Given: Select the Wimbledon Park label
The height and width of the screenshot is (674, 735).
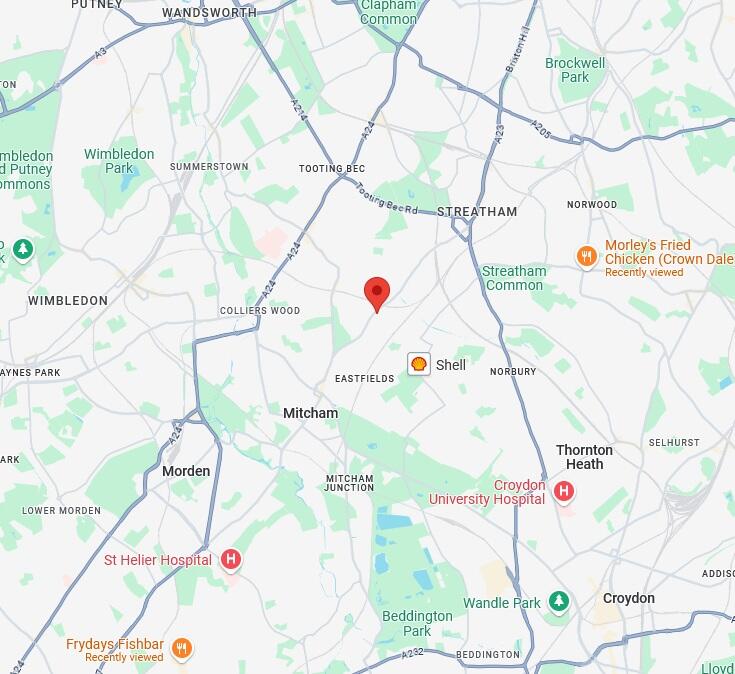Looking at the screenshot, I should pyautogui.click(x=119, y=161).
